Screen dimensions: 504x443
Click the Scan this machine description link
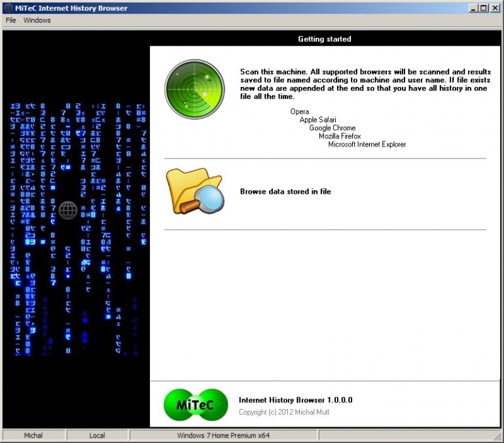tap(365, 84)
